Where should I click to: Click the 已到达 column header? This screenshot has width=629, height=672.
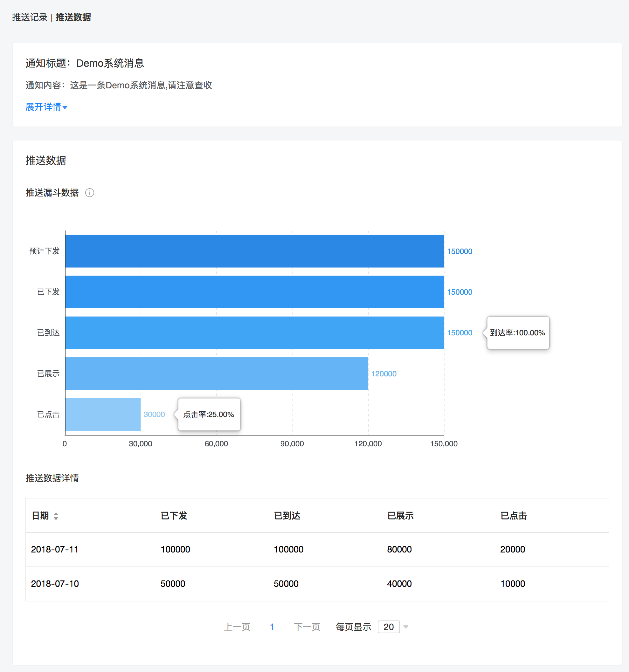(287, 516)
